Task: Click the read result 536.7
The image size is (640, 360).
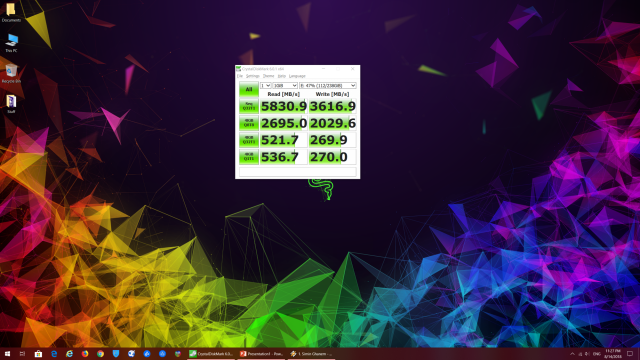Action: 283,157
